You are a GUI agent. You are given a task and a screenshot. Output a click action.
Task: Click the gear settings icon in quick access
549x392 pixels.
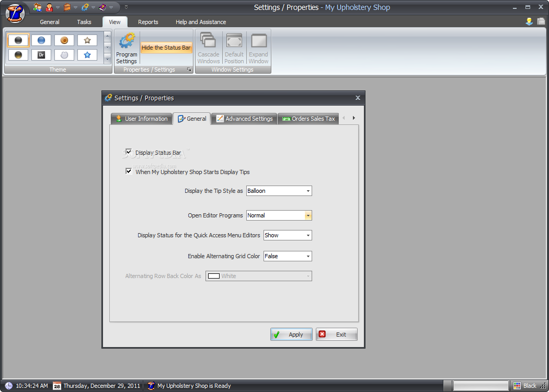[85, 7]
